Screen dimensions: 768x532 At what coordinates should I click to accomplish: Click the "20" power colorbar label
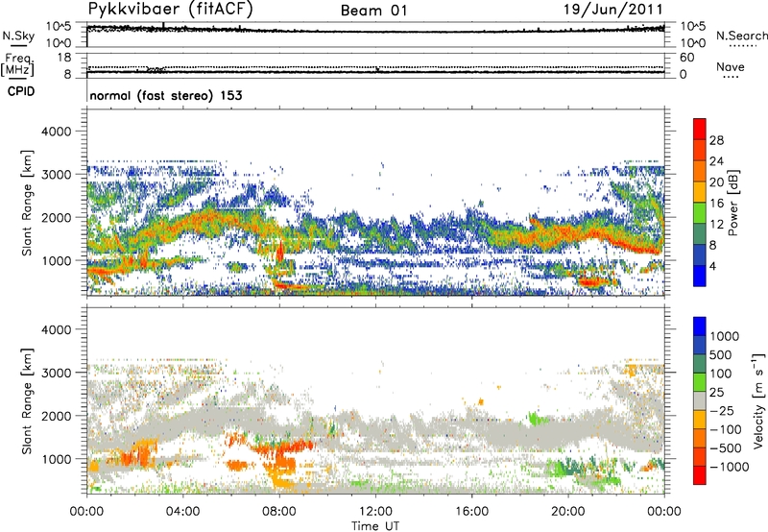pos(716,182)
